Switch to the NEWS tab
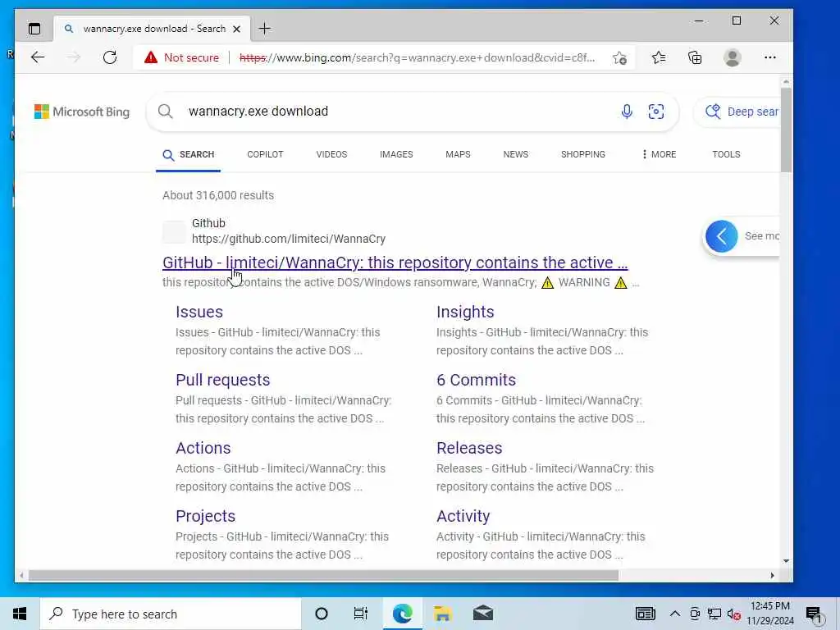Image resolution: width=840 pixels, height=630 pixels. 516,154
